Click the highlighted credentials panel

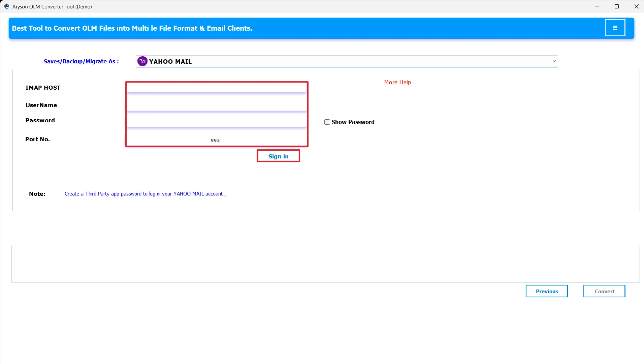click(217, 114)
